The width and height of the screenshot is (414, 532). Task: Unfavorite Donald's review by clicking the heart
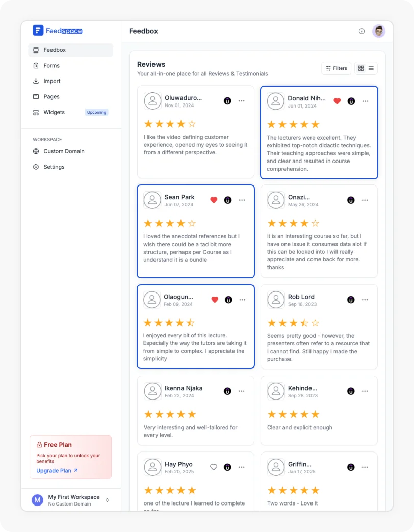pyautogui.click(x=337, y=101)
